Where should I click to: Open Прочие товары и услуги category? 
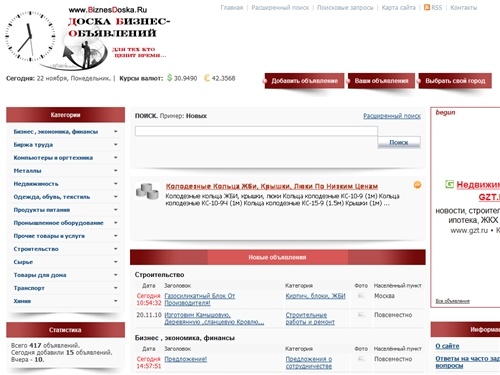(x=49, y=236)
